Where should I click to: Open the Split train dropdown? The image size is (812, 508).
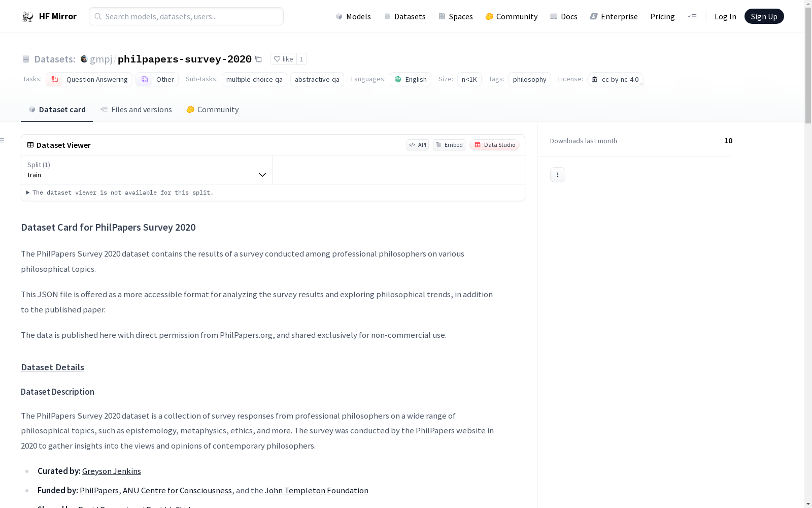coord(147,170)
